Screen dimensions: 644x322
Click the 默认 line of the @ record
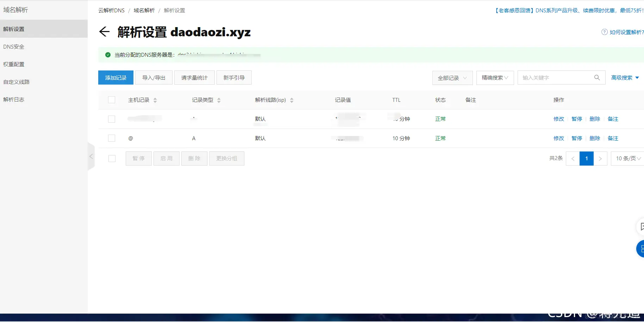pyautogui.click(x=260, y=138)
